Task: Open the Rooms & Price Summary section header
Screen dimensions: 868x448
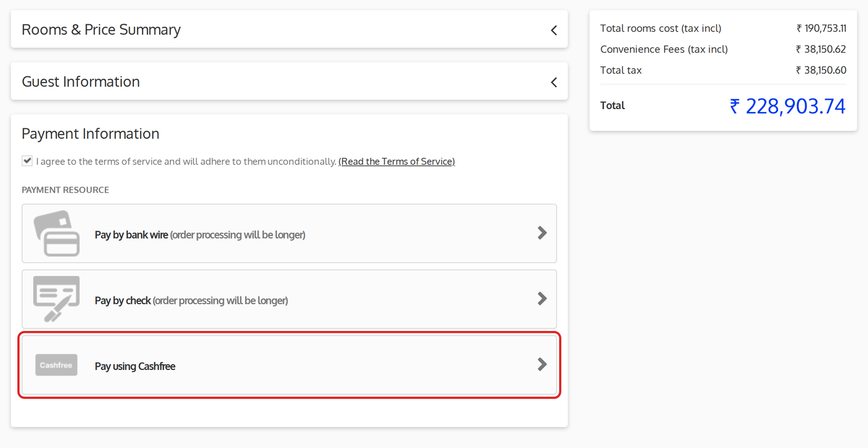Action: [x=289, y=29]
